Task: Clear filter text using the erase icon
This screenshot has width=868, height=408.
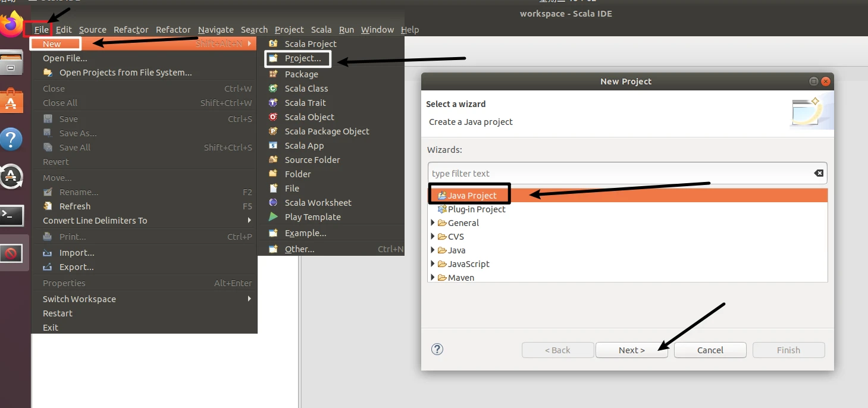Action: 819,173
